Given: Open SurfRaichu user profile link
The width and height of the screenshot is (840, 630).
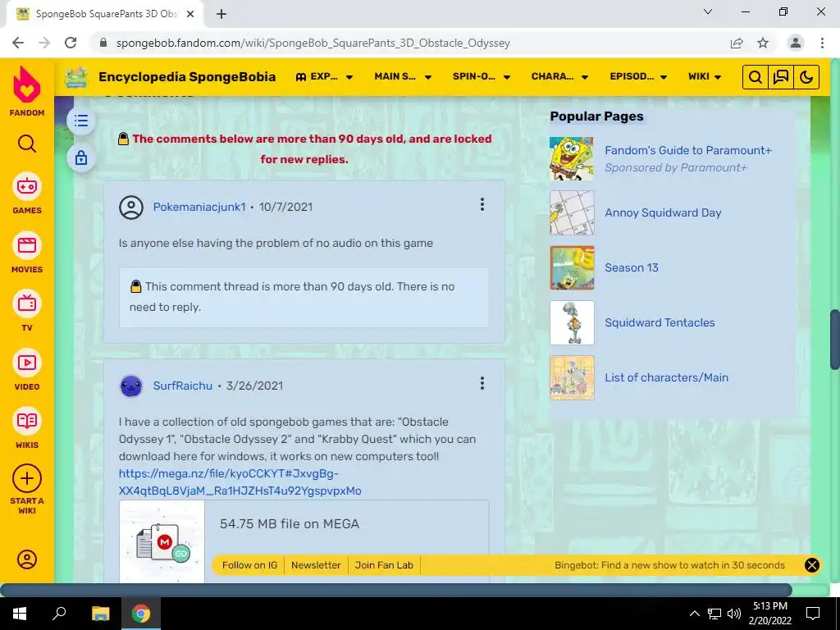Looking at the screenshot, I should pyautogui.click(x=183, y=386).
